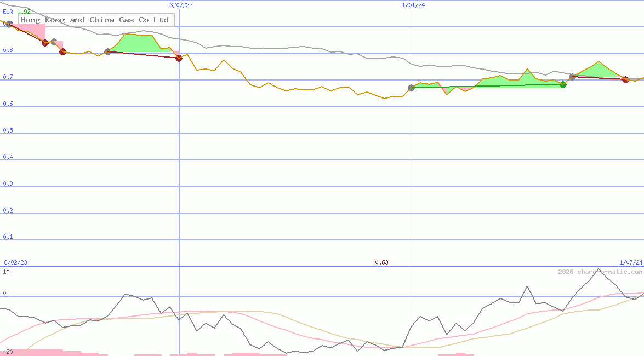
Task: Click the green buy marker on the trendline
Action: [x=563, y=84]
